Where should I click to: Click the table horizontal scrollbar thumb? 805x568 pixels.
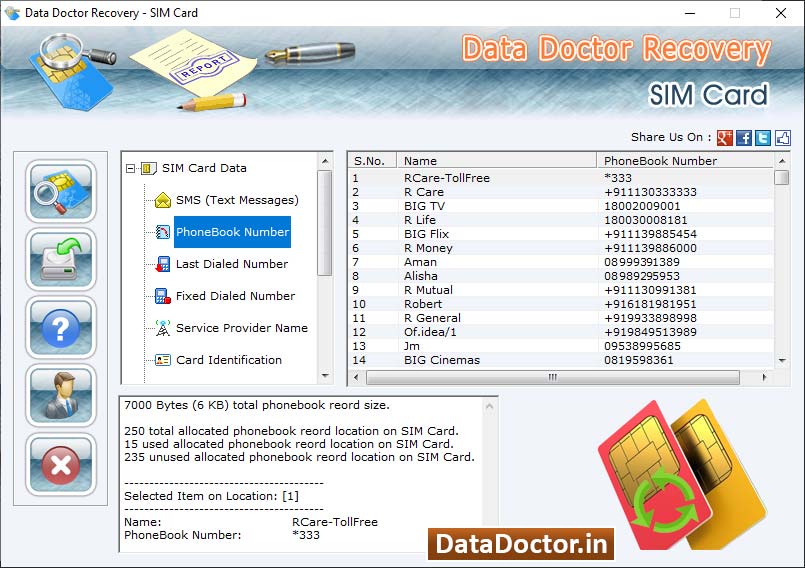click(x=553, y=377)
